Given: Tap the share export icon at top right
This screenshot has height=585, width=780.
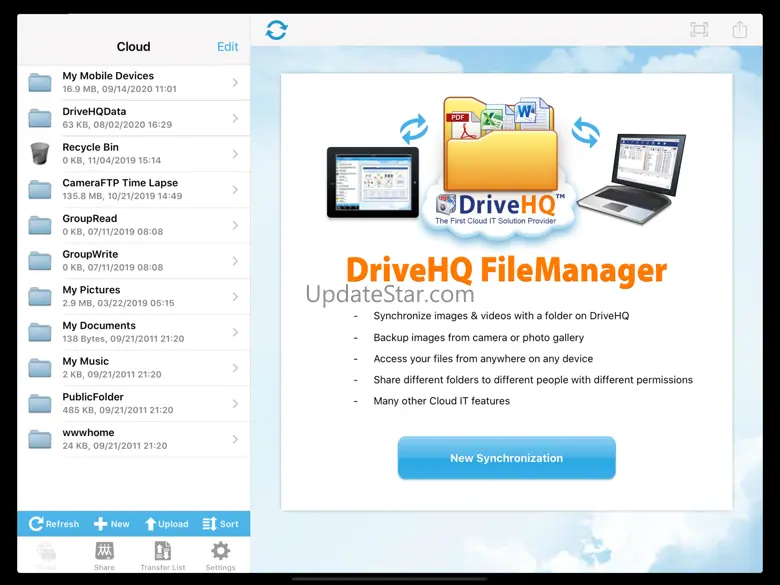Looking at the screenshot, I should point(740,29).
